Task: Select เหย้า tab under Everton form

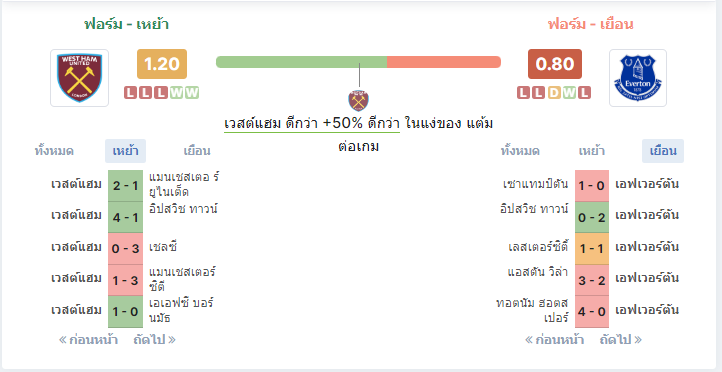Action: click(x=592, y=151)
